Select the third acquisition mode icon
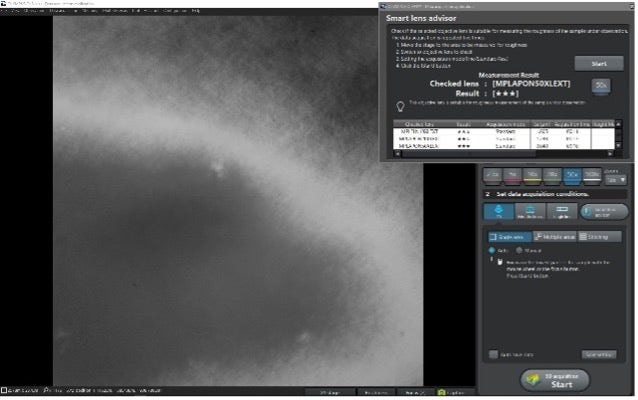This screenshot has height=400, width=638. (561, 212)
